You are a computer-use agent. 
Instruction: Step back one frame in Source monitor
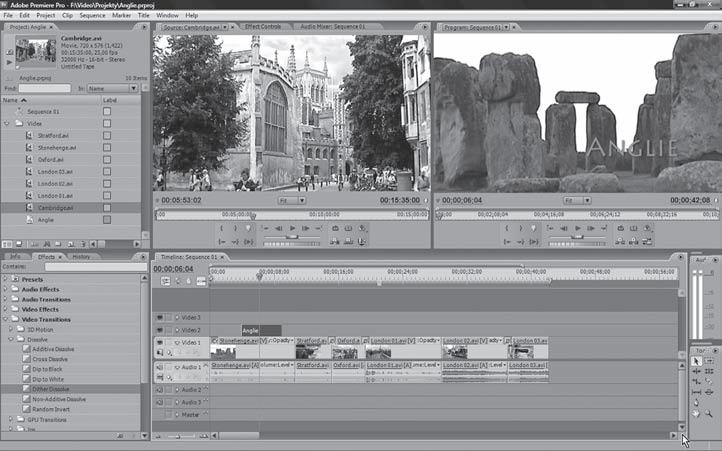[x=279, y=228]
